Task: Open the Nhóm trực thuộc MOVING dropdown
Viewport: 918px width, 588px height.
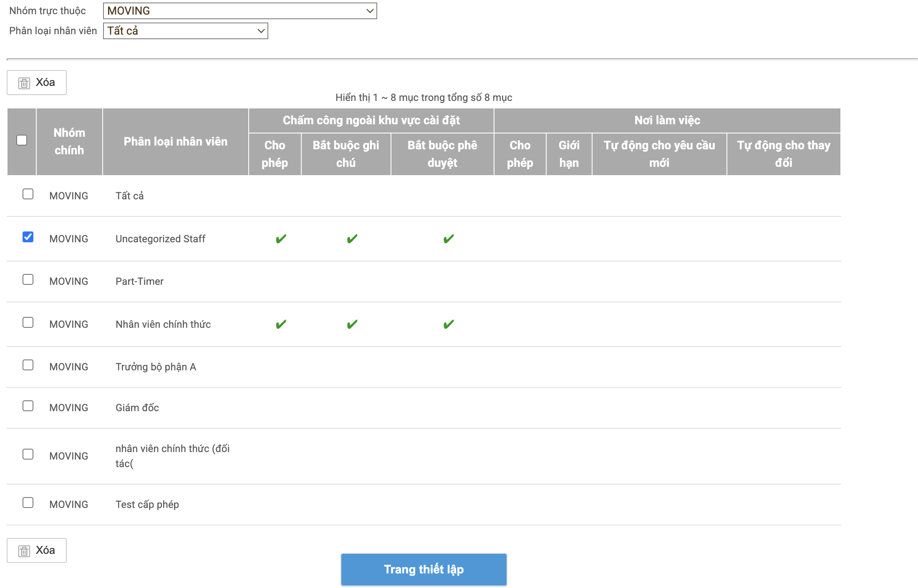Action: pyautogui.click(x=240, y=11)
